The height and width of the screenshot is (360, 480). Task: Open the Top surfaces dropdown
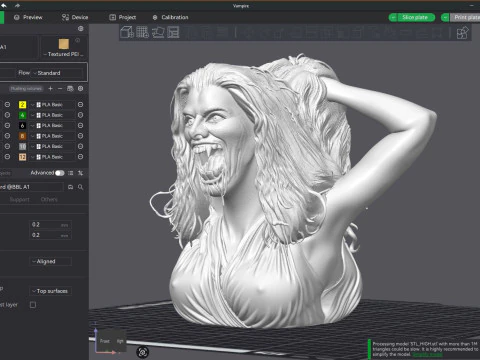tap(50, 291)
